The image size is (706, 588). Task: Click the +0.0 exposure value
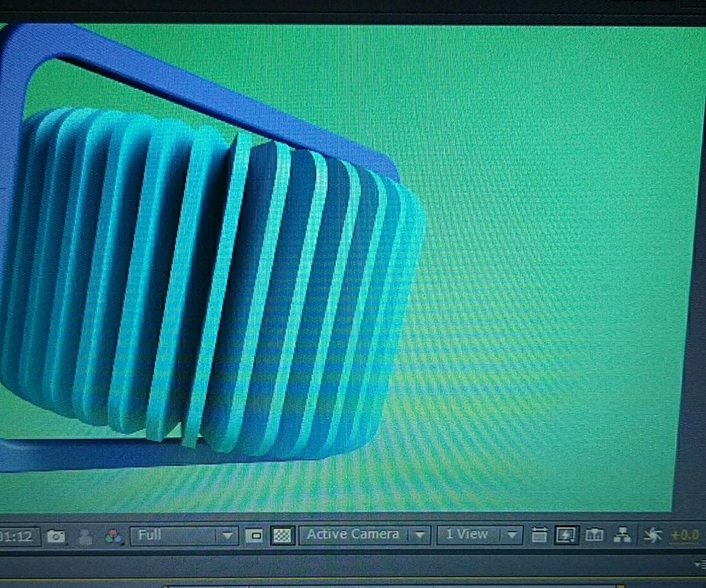(x=685, y=535)
